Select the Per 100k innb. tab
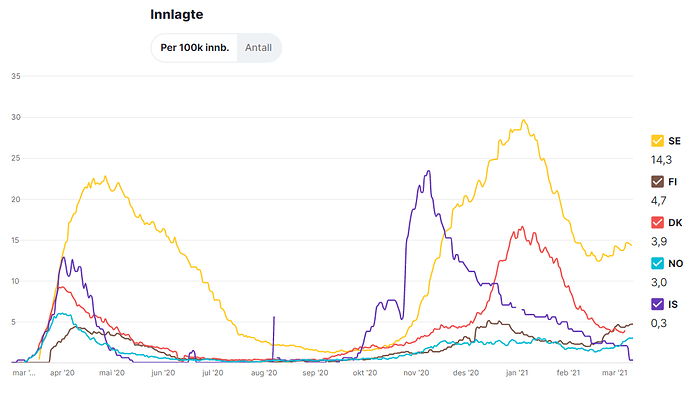The height and width of the screenshot is (397, 690). (x=195, y=48)
